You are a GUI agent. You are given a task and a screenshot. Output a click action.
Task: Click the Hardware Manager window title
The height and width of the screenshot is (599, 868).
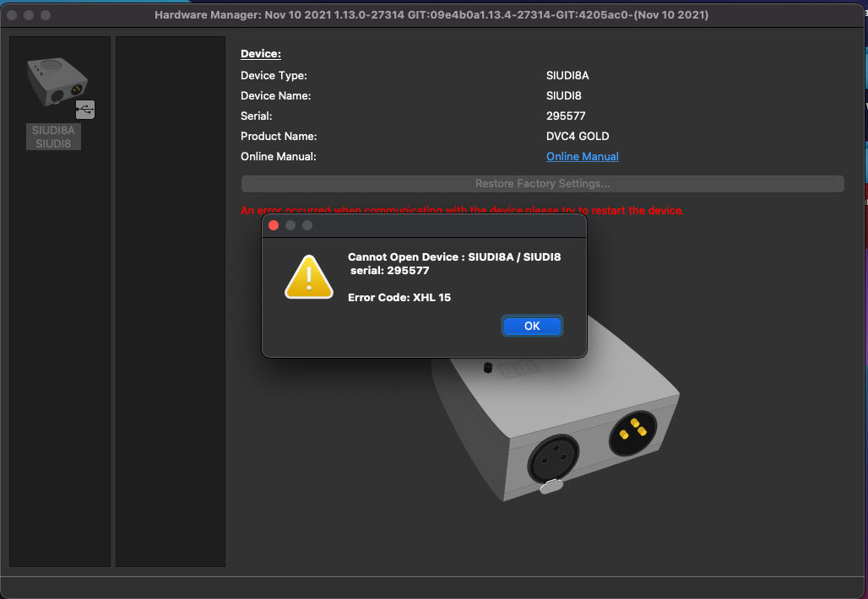[x=431, y=15]
